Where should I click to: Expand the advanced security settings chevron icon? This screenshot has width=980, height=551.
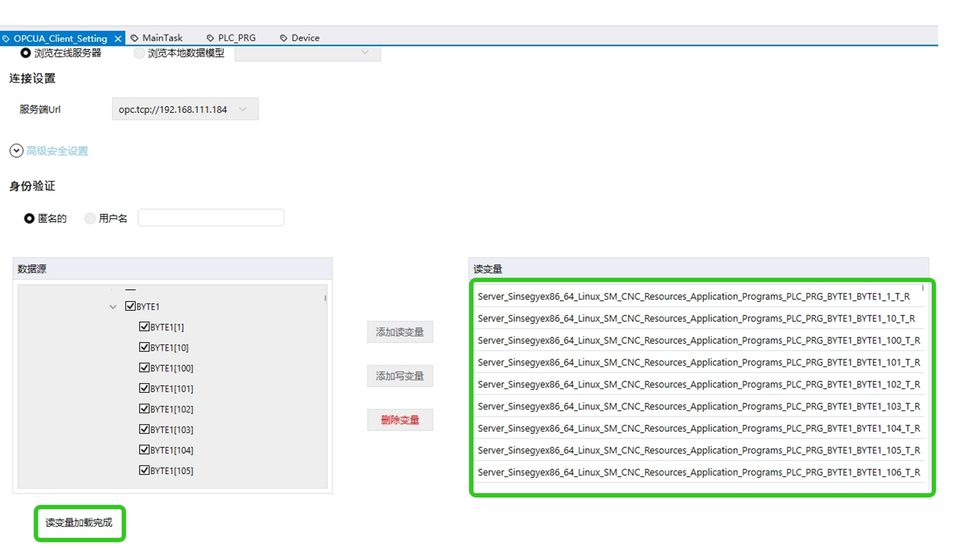click(16, 151)
